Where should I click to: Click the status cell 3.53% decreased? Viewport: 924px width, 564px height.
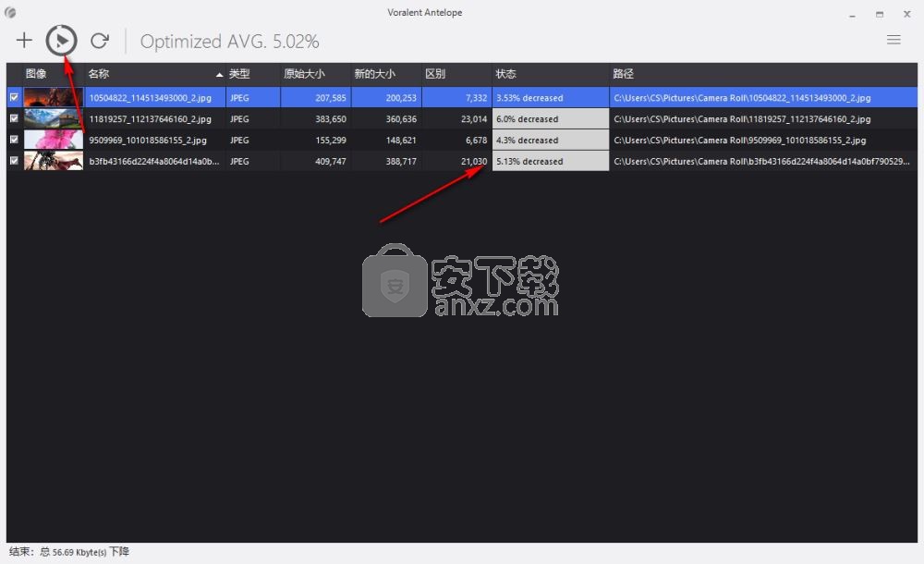point(551,98)
